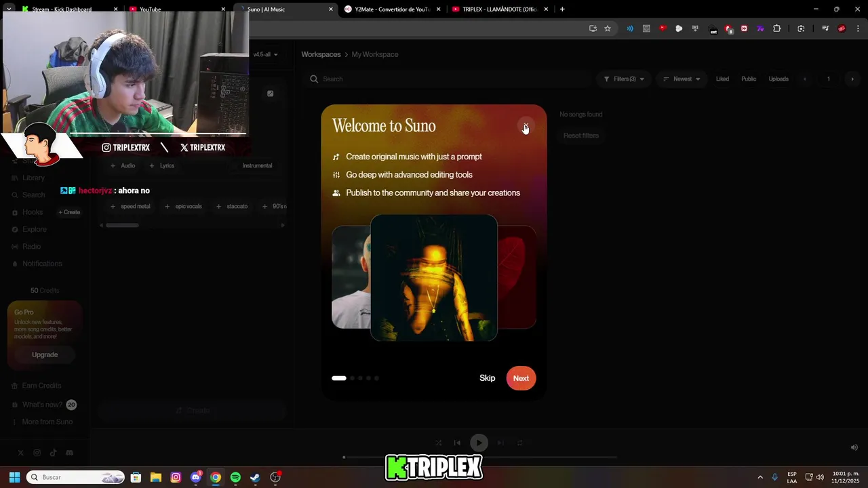Open a new browser tab
Image resolution: width=868 pixels, height=488 pixels.
(x=562, y=9)
